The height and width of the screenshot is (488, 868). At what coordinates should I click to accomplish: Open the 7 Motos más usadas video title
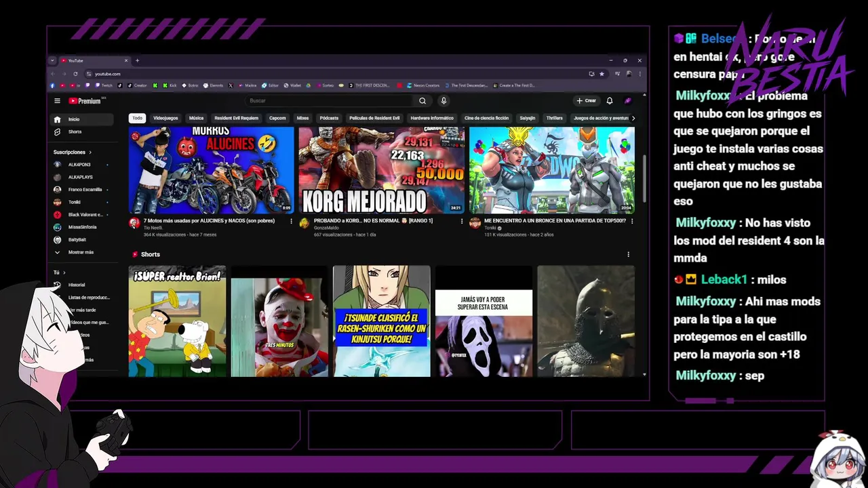209,221
